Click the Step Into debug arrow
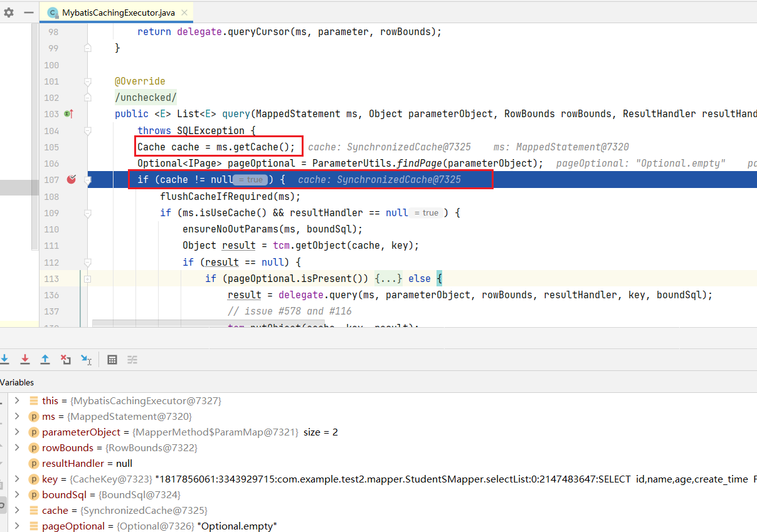The height and width of the screenshot is (532, 757). [x=5, y=359]
